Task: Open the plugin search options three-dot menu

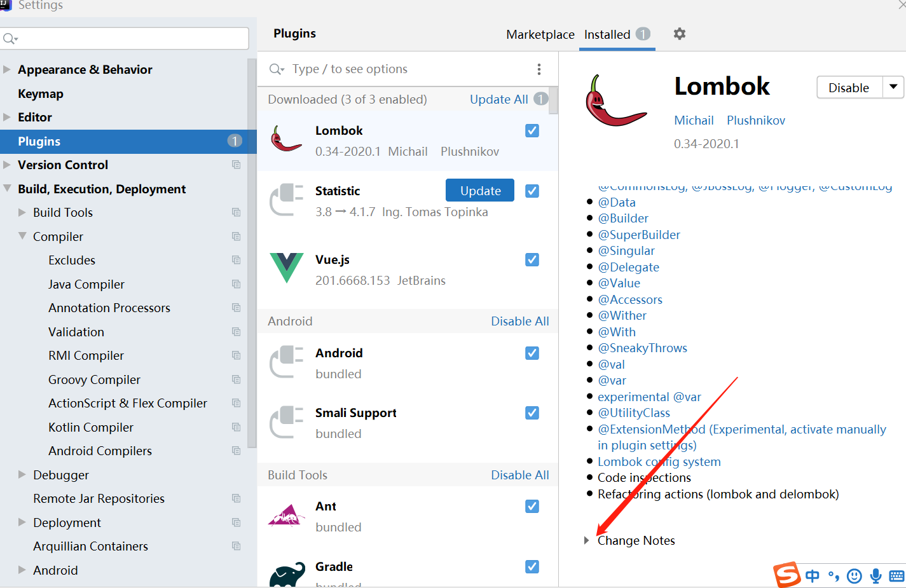Action: click(539, 69)
